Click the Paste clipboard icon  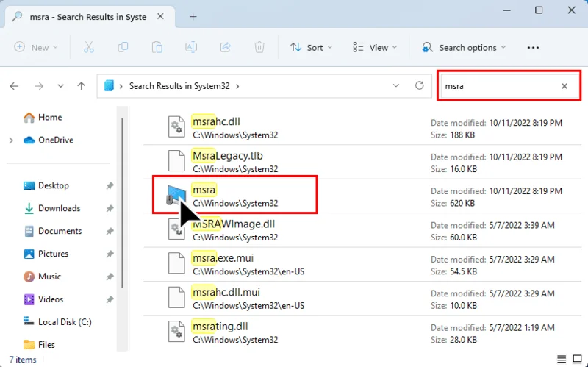pyautogui.click(x=157, y=47)
